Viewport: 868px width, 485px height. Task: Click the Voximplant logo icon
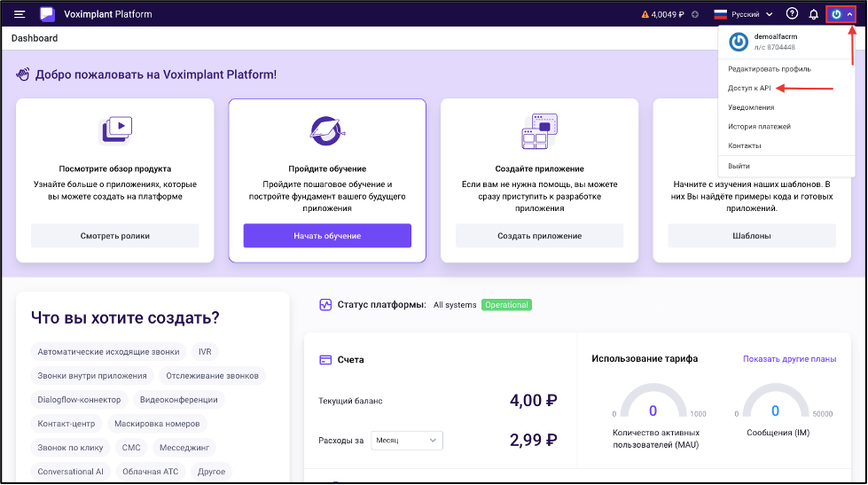(x=47, y=14)
